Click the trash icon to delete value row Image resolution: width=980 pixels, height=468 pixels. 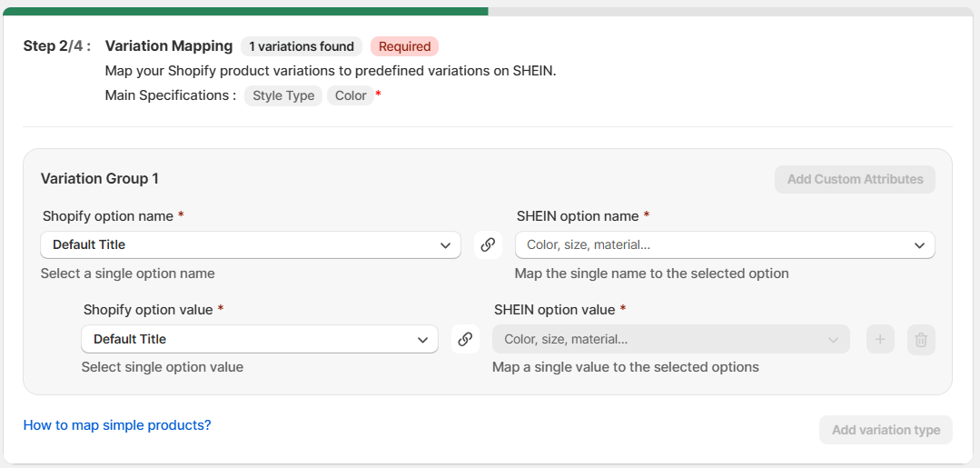pos(921,340)
